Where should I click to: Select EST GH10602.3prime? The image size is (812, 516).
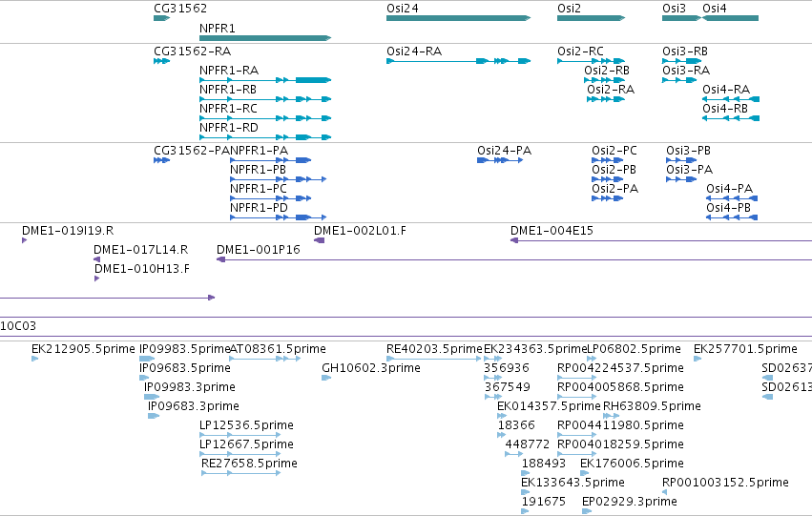[326, 378]
